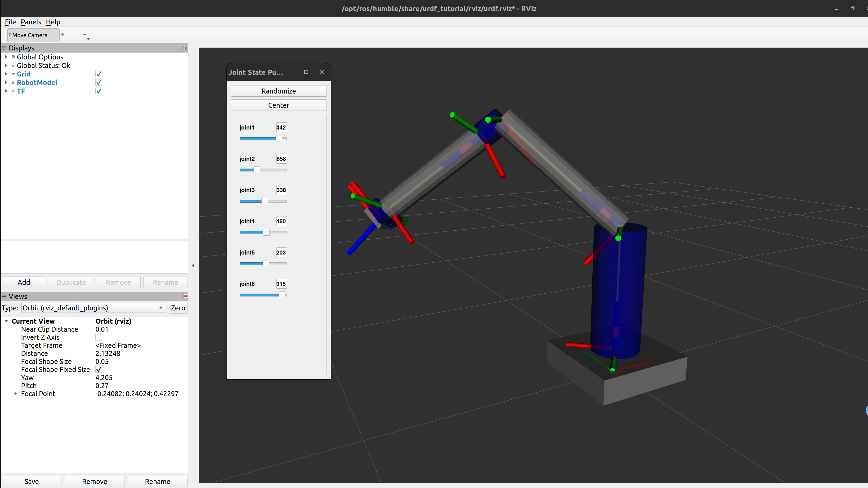
Task: Toggle the TF display checkbox
Action: tap(99, 91)
